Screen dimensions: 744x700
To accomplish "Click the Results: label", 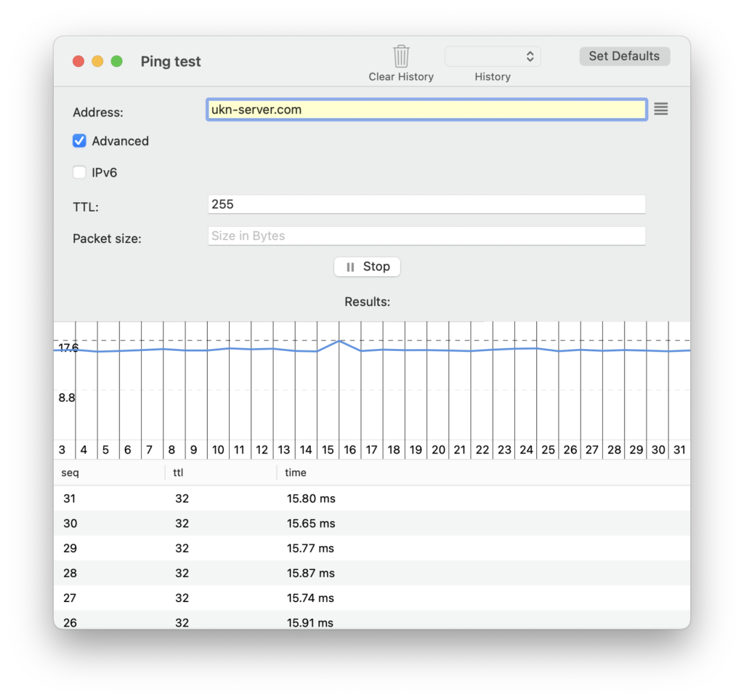I will (x=367, y=302).
